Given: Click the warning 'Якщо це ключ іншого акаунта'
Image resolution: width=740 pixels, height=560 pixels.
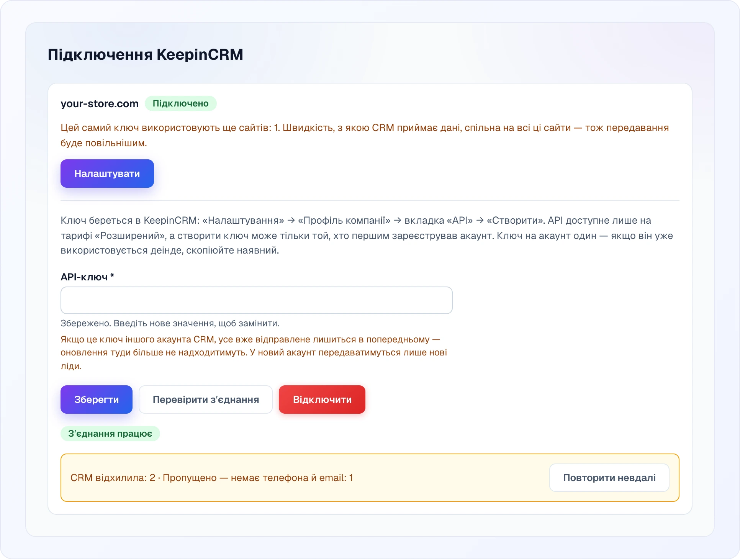Looking at the screenshot, I should 254,352.
